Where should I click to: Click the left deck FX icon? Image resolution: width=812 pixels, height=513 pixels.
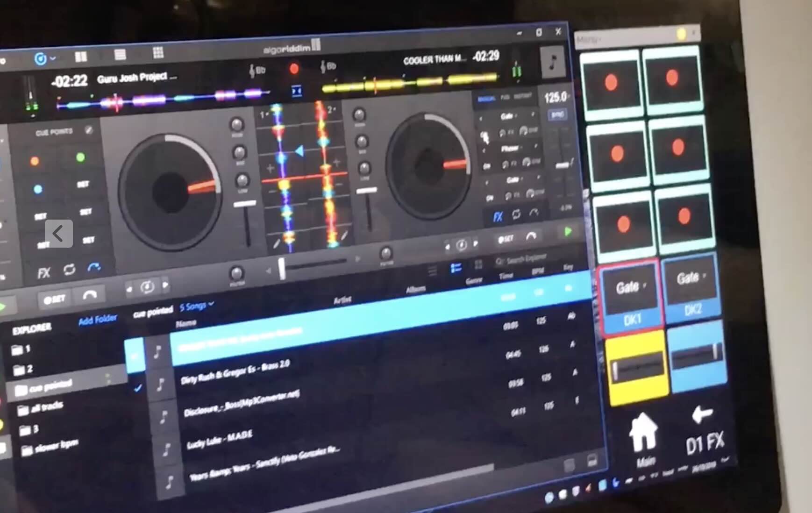pos(43,272)
